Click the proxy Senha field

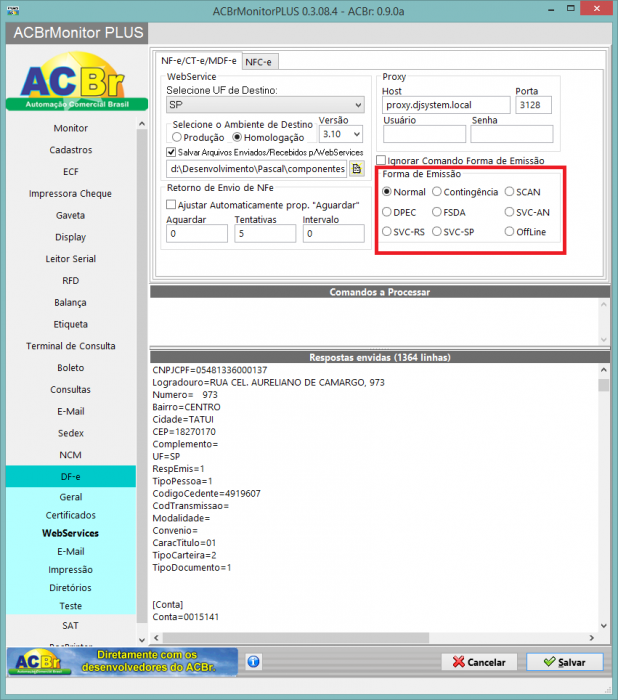pyautogui.click(x=512, y=134)
